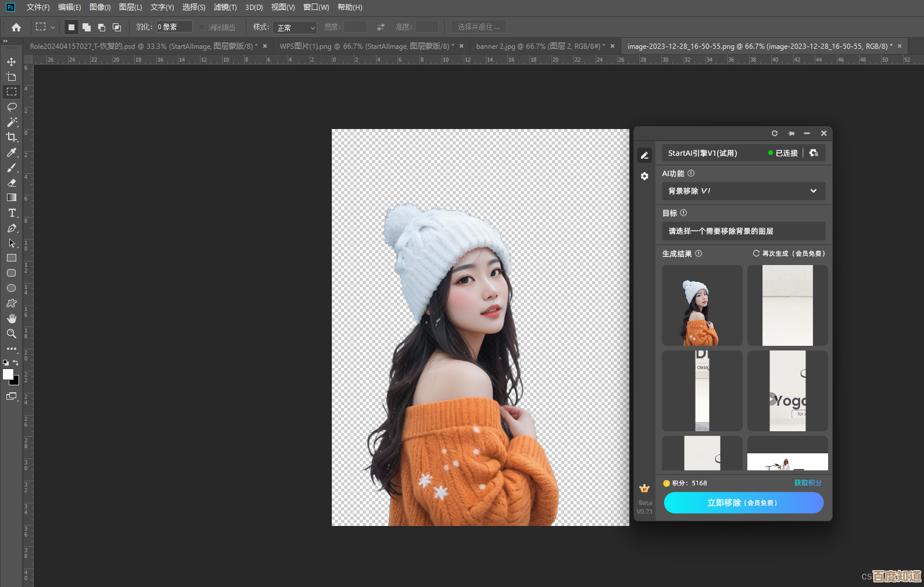
Task: Swap foreground and background colors
Action: (x=16, y=363)
